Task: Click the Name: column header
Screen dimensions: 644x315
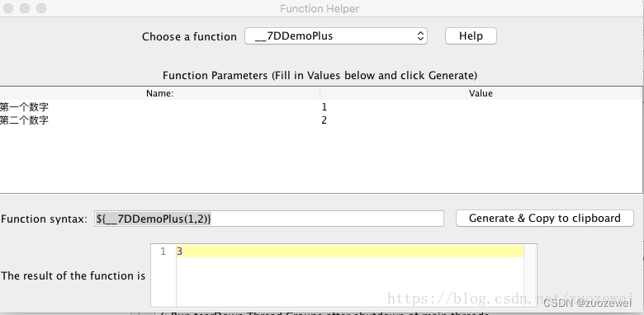Action: tap(160, 93)
